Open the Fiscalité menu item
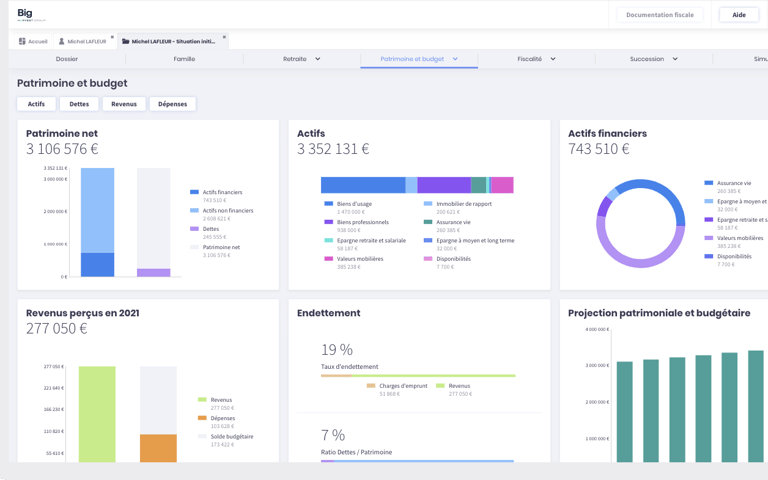Viewport: 768px width, 480px height. (529, 59)
